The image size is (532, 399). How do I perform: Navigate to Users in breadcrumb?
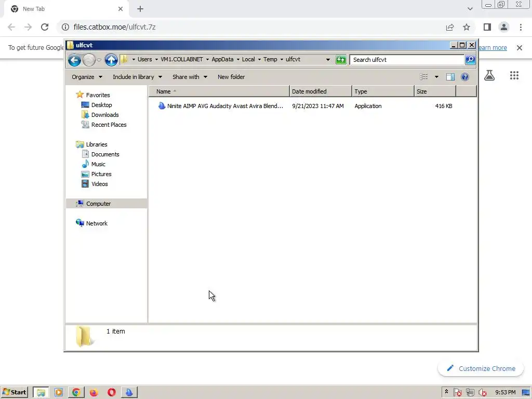click(145, 59)
